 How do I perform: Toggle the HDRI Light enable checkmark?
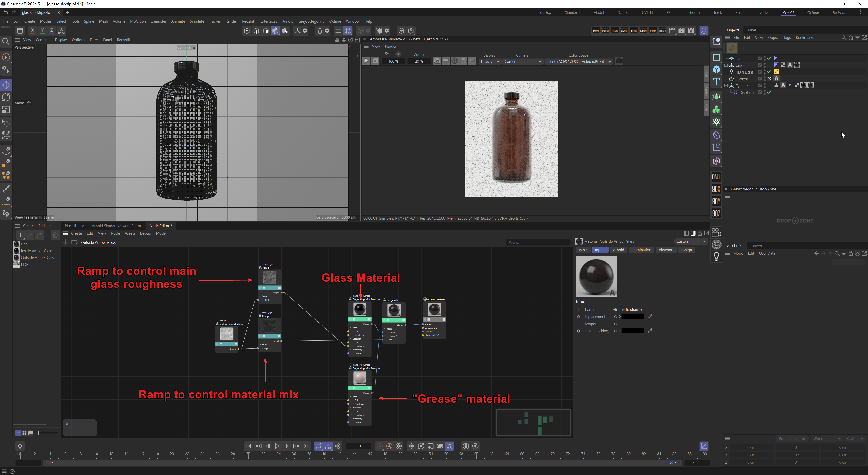[x=769, y=72]
